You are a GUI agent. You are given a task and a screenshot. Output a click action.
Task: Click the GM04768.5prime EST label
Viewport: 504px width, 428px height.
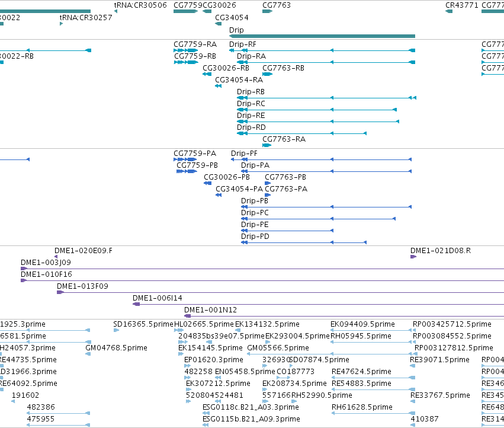point(116,348)
